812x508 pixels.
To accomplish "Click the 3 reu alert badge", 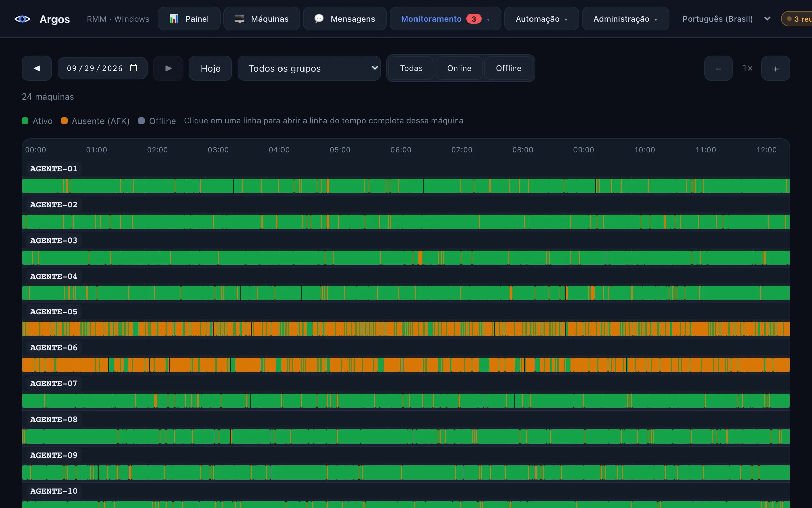I will [x=797, y=19].
